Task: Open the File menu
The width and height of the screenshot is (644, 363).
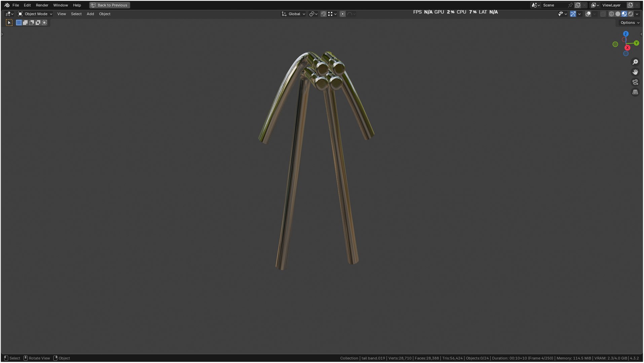Action: point(16,5)
